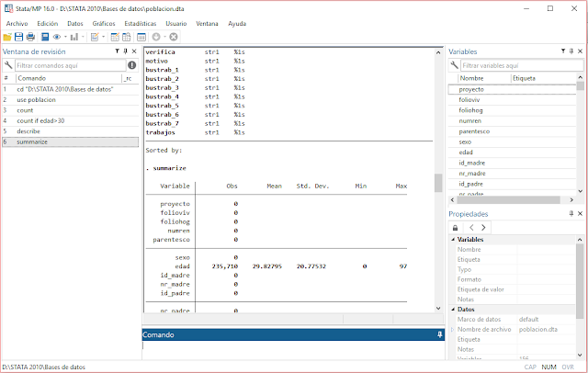Image resolution: width=588 pixels, height=373 pixels.
Task: Toggle the lock icon in Propiedades
Action: click(x=456, y=228)
